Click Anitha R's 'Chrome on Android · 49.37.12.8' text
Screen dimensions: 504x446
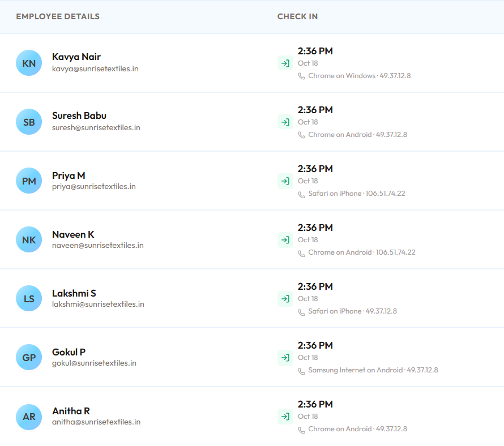[x=357, y=429]
